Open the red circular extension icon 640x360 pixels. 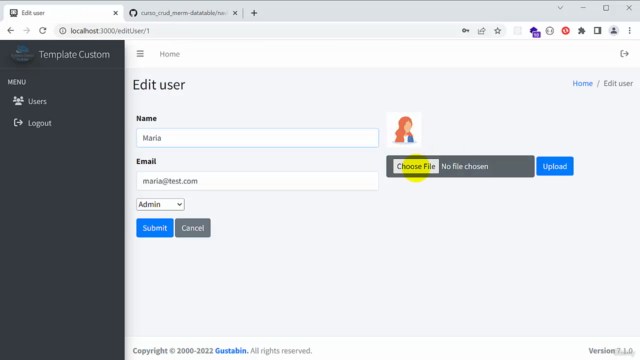(565, 31)
